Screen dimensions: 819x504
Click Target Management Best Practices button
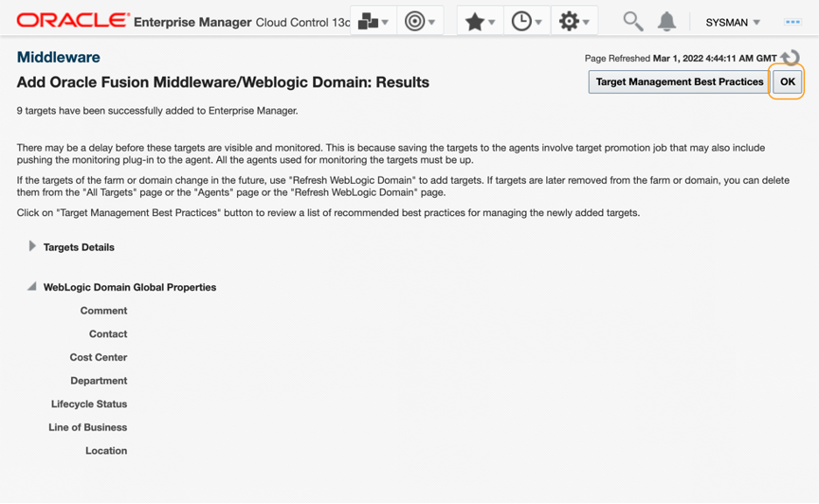click(x=679, y=82)
